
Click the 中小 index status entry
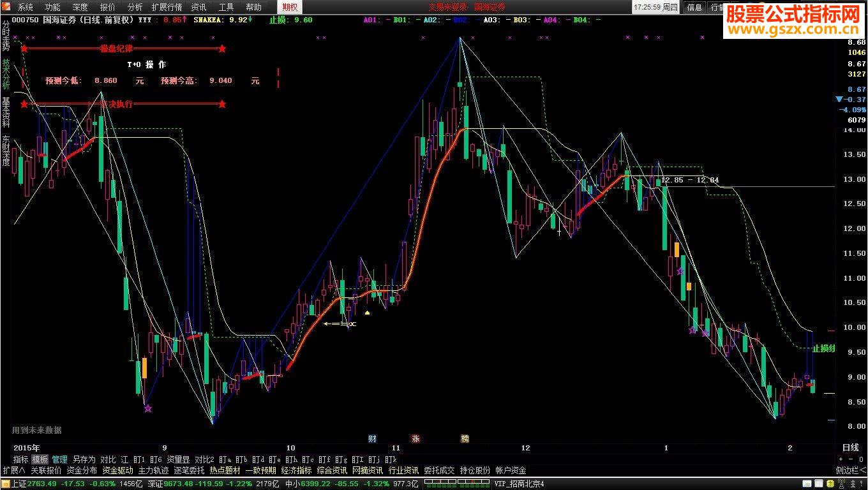352,484
